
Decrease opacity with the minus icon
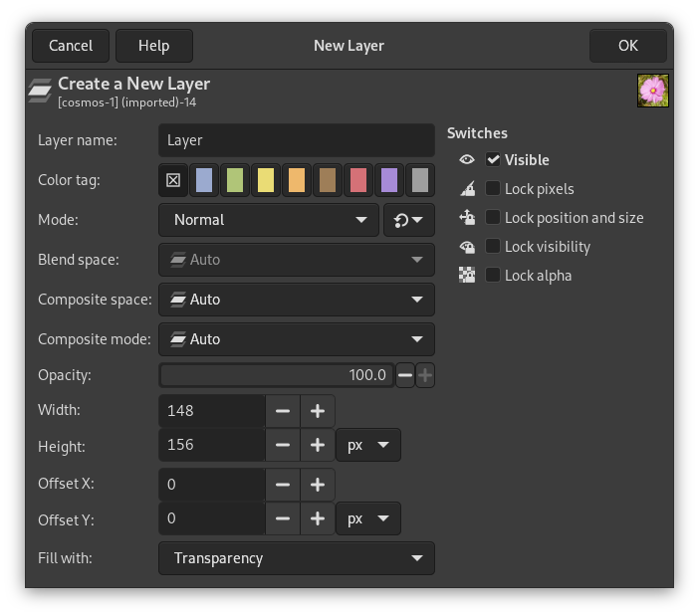point(405,375)
